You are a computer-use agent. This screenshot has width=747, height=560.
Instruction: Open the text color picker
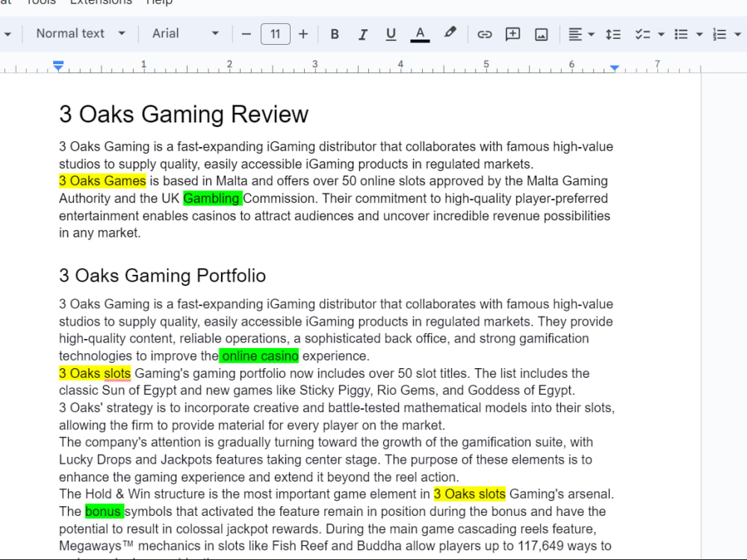pos(420,34)
